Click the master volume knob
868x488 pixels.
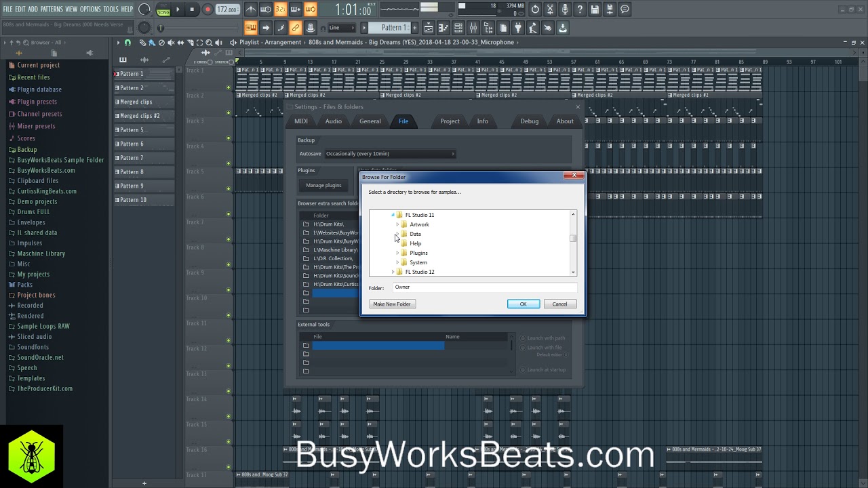tap(144, 9)
